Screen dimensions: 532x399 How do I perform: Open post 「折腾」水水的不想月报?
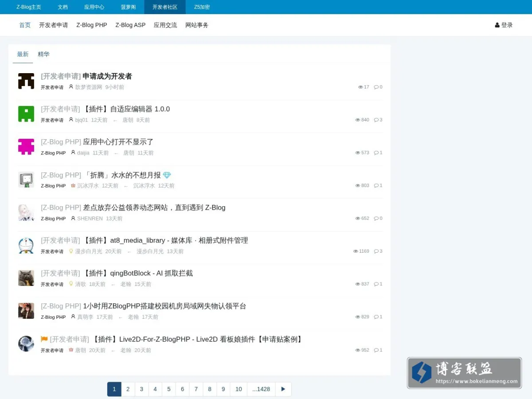point(122,175)
